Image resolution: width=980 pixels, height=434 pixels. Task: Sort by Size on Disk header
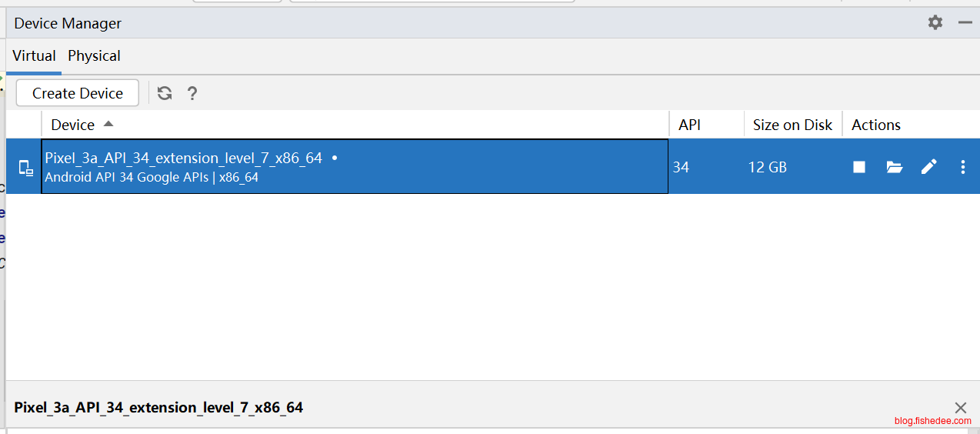792,125
